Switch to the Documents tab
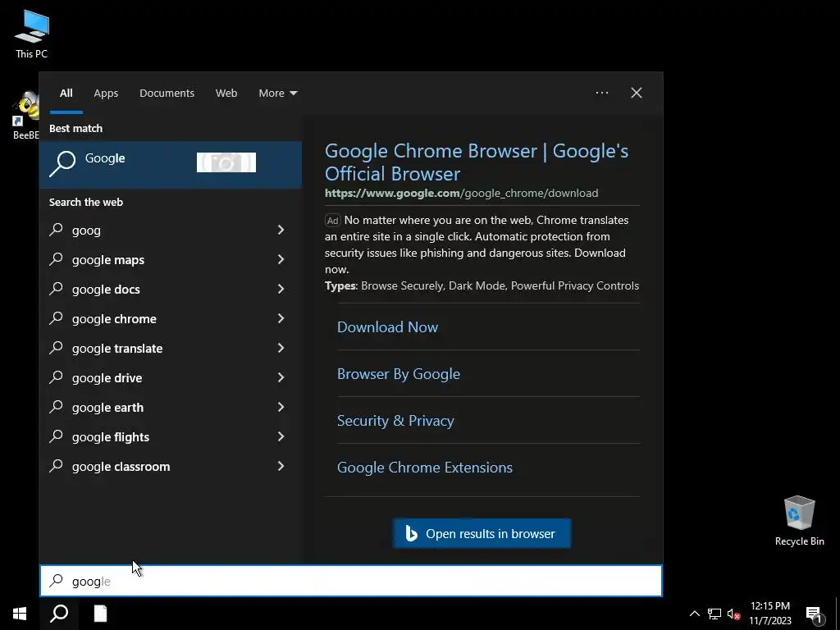Screen dimensions: 840x630 [167, 94]
